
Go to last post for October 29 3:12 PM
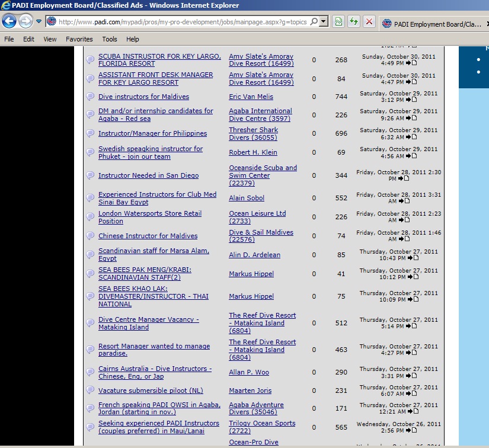[411, 100]
